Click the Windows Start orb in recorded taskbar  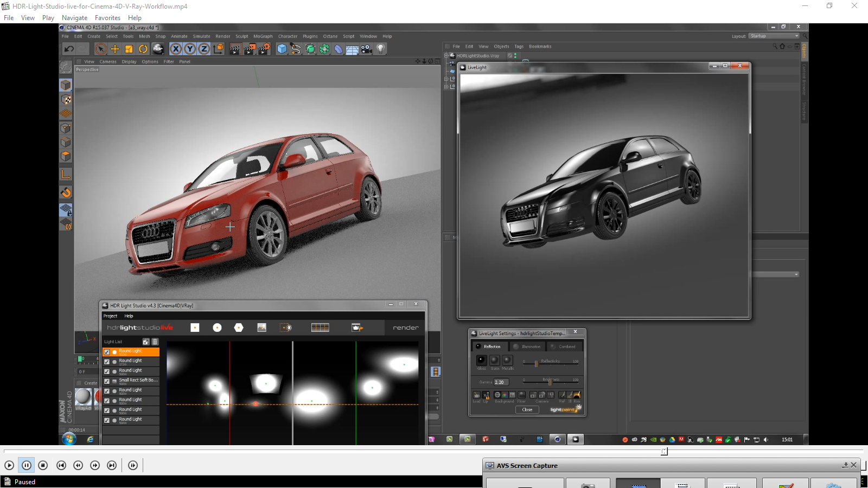[69, 439]
